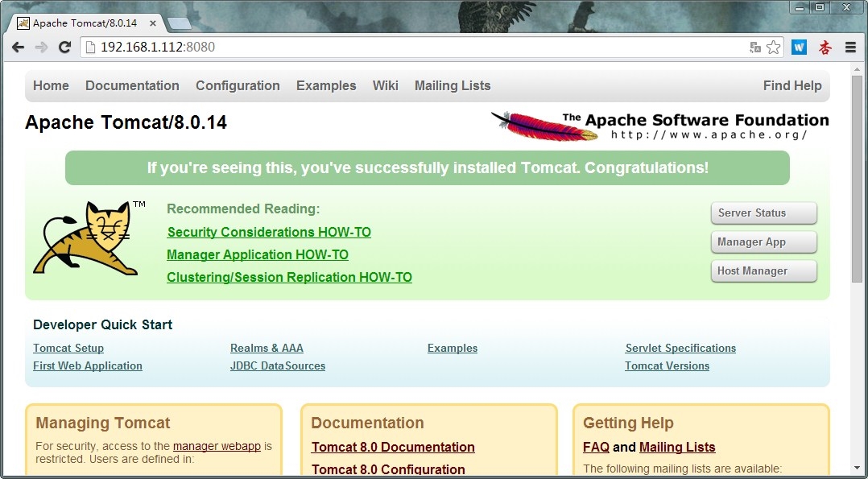Click the vertical scrollbar thumb
This screenshot has width=868, height=479.
tap(857, 180)
